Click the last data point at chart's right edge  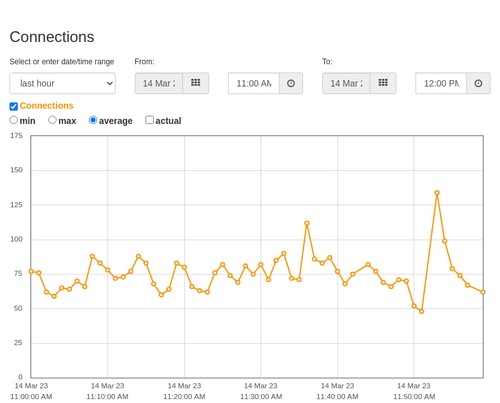pos(483,292)
